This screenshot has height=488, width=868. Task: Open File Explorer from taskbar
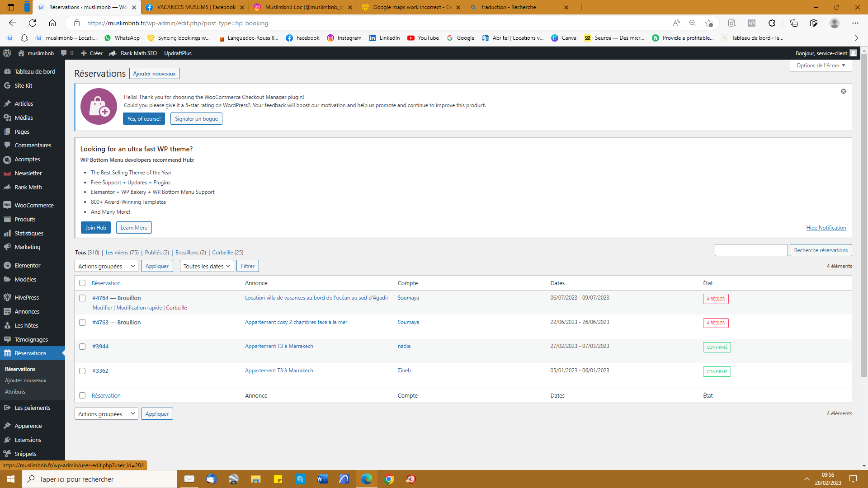coord(256,479)
